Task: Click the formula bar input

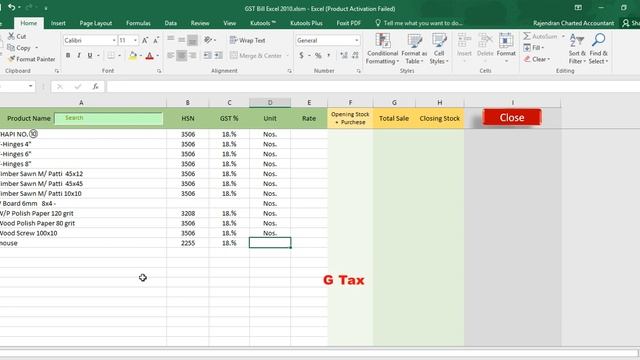Action: click(x=373, y=87)
